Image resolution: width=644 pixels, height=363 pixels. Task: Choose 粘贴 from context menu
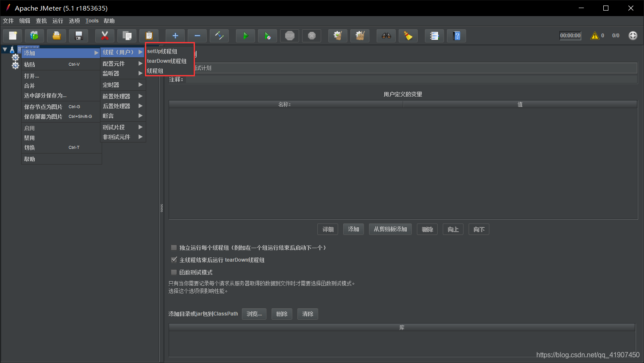pyautogui.click(x=61, y=64)
